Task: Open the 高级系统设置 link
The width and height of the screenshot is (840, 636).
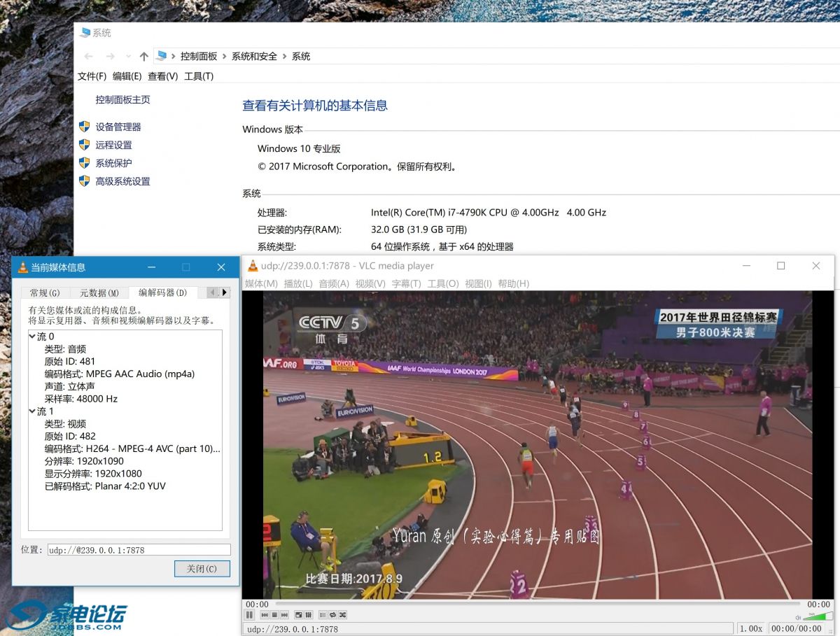Action: point(122,181)
